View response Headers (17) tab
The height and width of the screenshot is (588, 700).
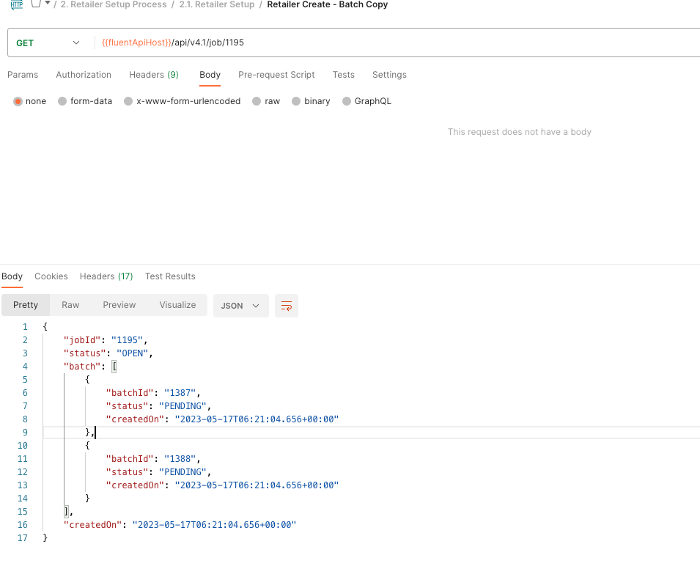pos(106,276)
